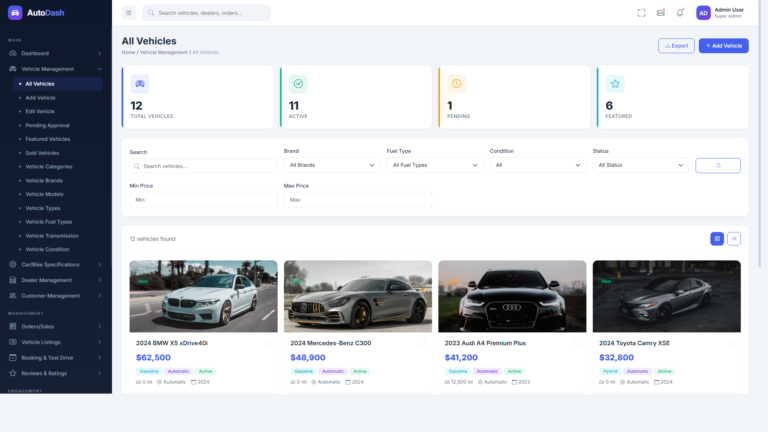Open the Sold Vehicles sidebar item
This screenshot has height=432, width=768.
tap(58, 153)
